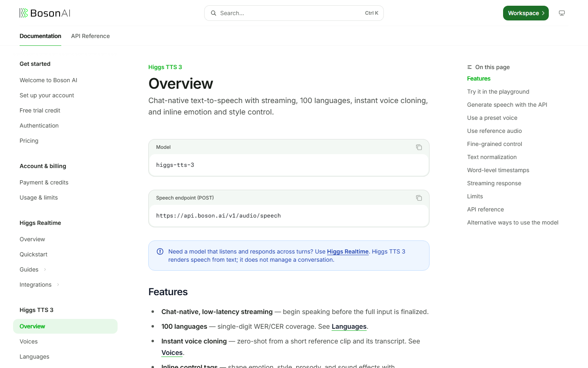Expand the Integrations section
The width and height of the screenshot is (588, 368).
58,285
